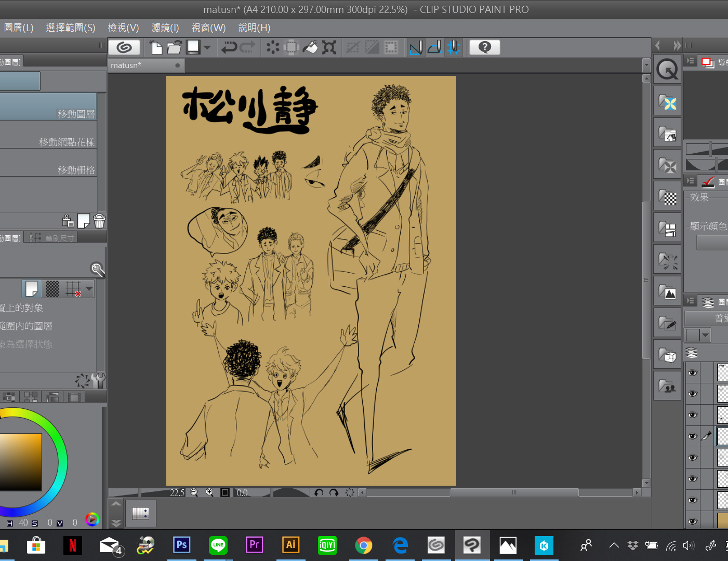Open Layer Property panel menu icon
728x561 pixels.
(690, 180)
